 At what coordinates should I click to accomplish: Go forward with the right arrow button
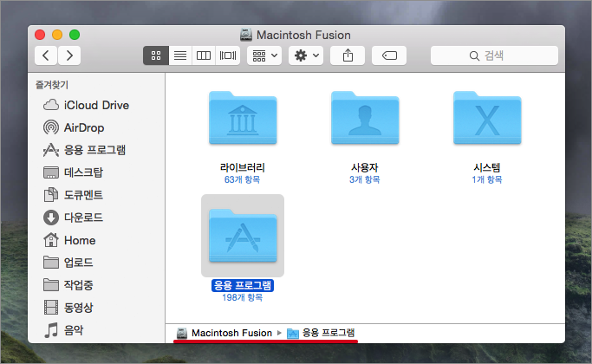coord(69,55)
